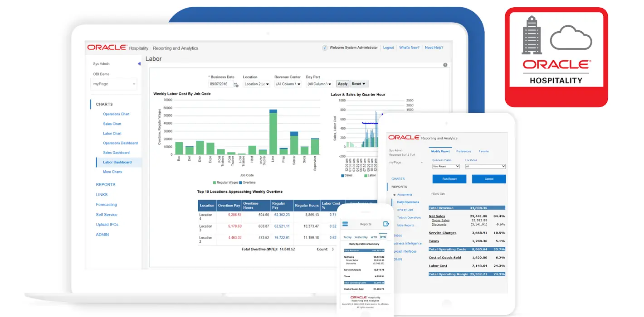Collapse sidebar using the blue arrow icon

tap(139, 64)
